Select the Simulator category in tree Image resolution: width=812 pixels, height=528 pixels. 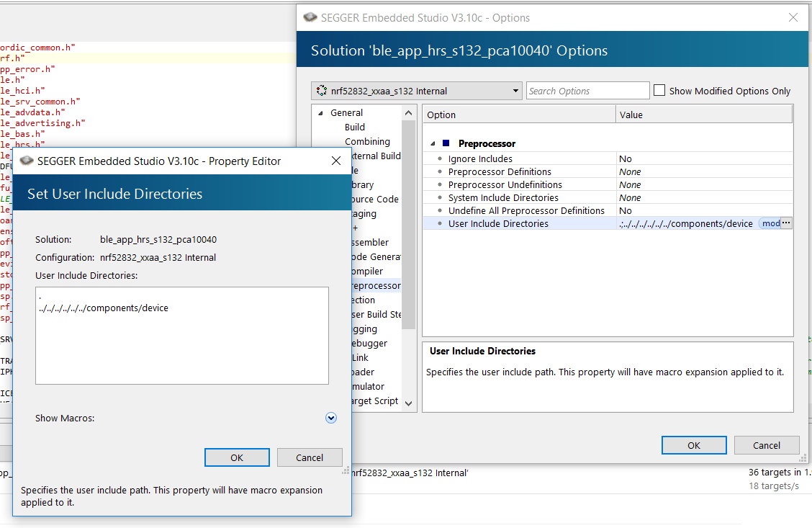[x=367, y=386]
